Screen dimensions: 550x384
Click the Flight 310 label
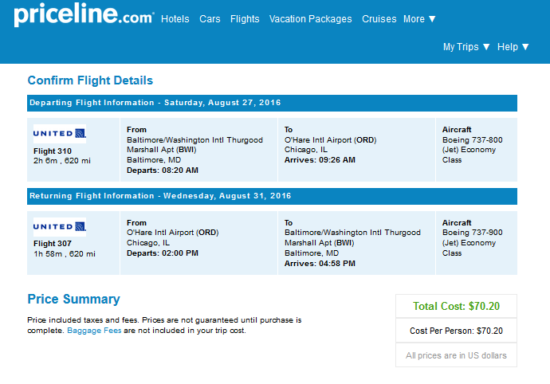(x=52, y=151)
